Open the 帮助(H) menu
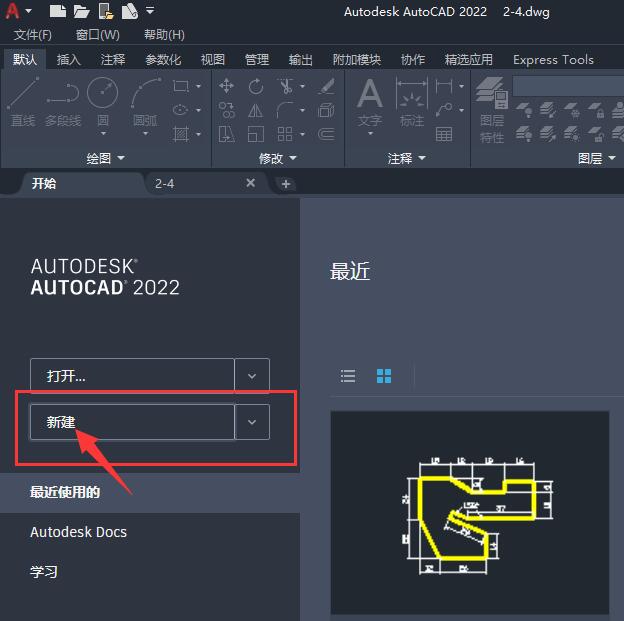Viewport: 624px width, 621px height. [x=164, y=35]
